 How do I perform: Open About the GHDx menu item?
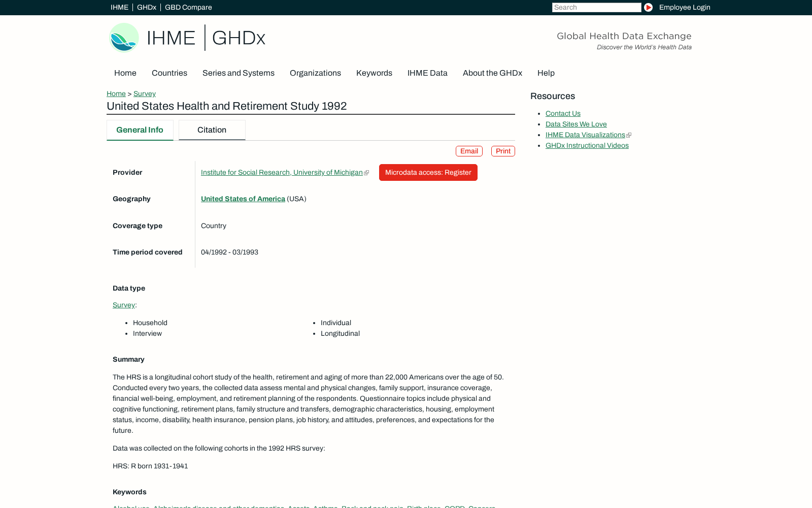(492, 73)
